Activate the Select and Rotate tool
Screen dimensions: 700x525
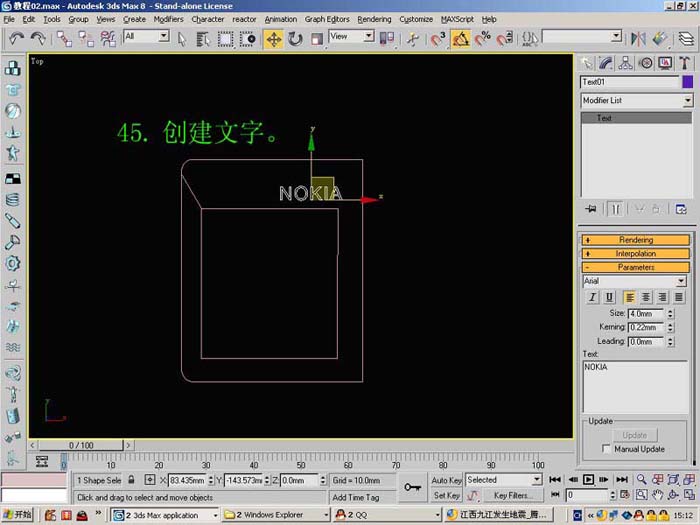[x=295, y=39]
